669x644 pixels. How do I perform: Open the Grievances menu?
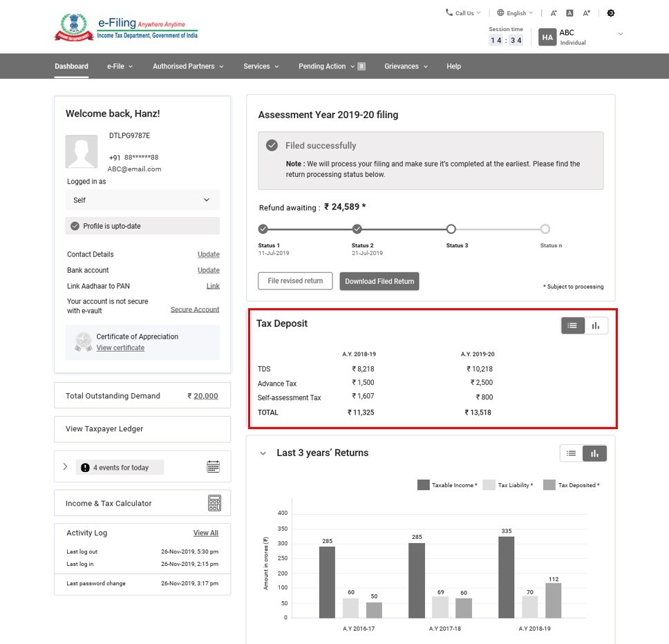pos(406,66)
